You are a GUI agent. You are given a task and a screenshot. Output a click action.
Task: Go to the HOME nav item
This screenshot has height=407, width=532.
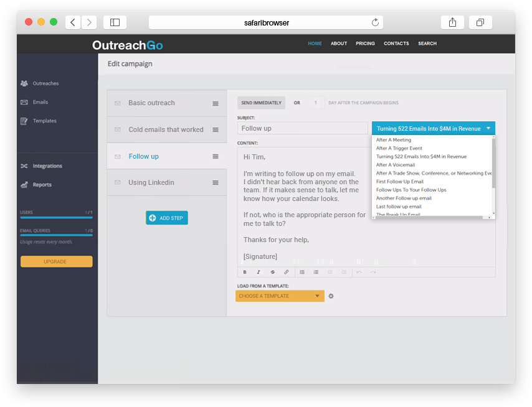pyautogui.click(x=315, y=44)
